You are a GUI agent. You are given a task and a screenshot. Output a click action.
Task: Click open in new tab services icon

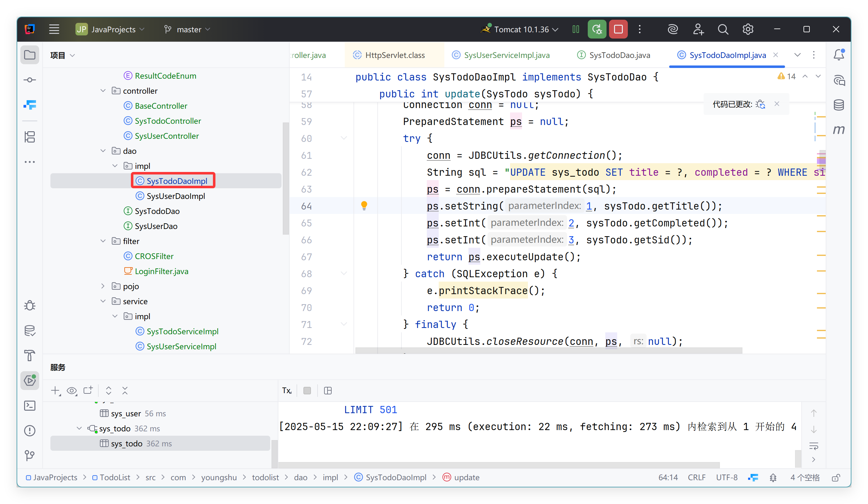coord(88,390)
